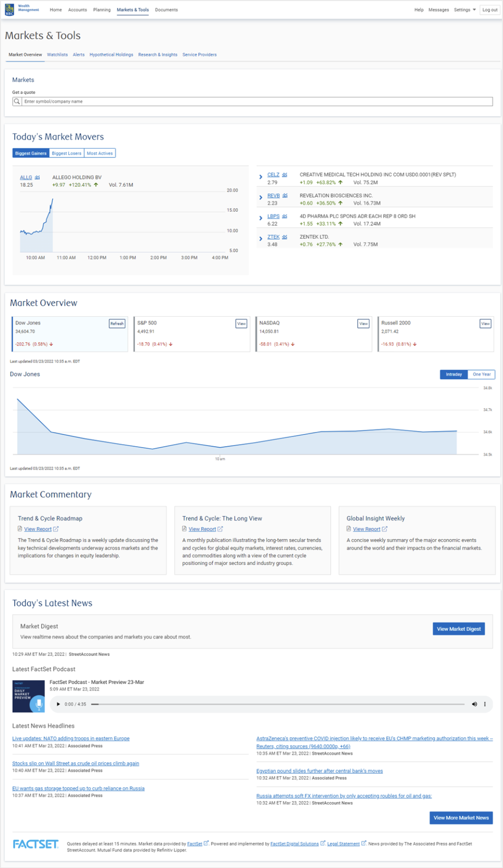Click the RBC Wealth Management logo
The width and height of the screenshot is (503, 868).
[22, 10]
